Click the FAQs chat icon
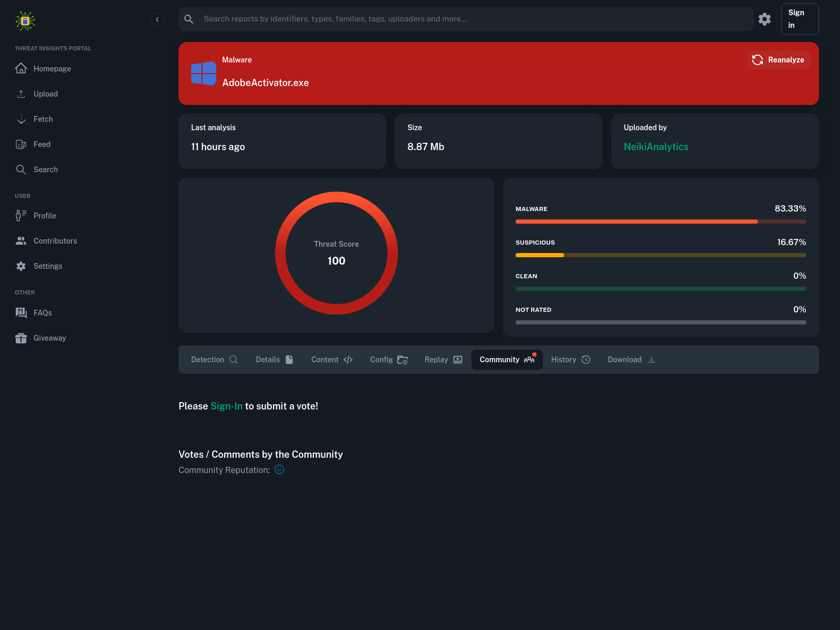 (x=21, y=313)
